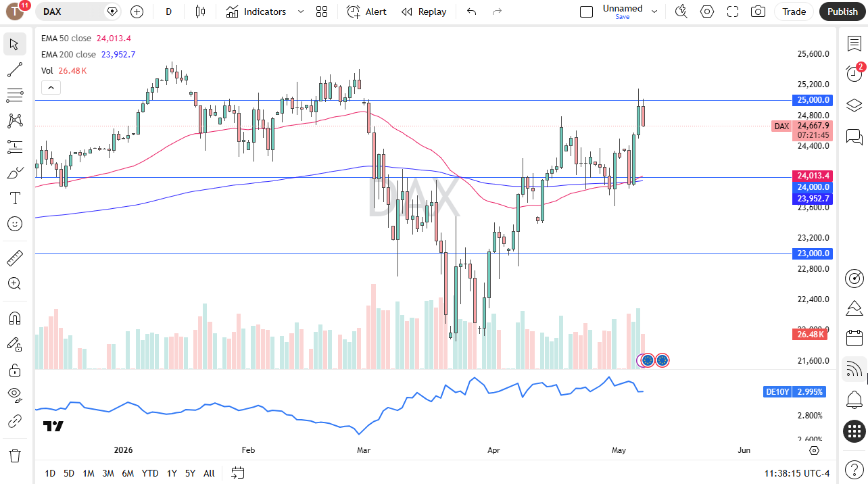Open the screener target radar icon
868x484 pixels.
pyautogui.click(x=854, y=278)
